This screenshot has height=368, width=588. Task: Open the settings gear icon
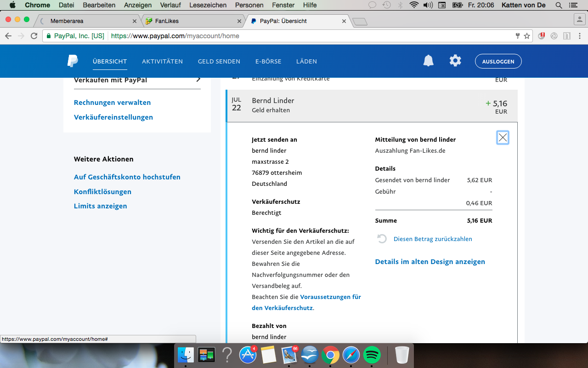(x=455, y=61)
